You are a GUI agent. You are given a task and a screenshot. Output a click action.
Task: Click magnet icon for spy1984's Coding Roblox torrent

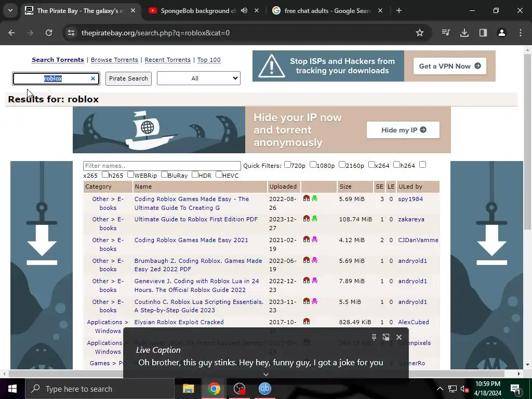[307, 198]
